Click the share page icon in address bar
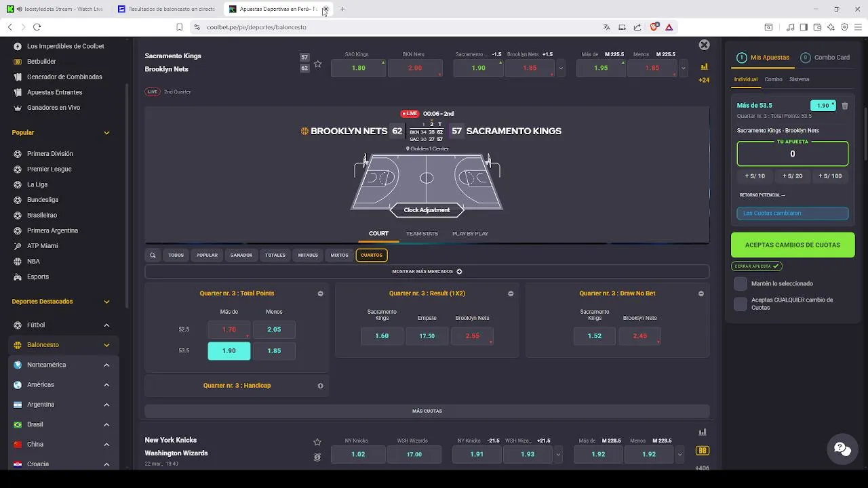This screenshot has width=868, height=488. pyautogui.click(x=637, y=27)
